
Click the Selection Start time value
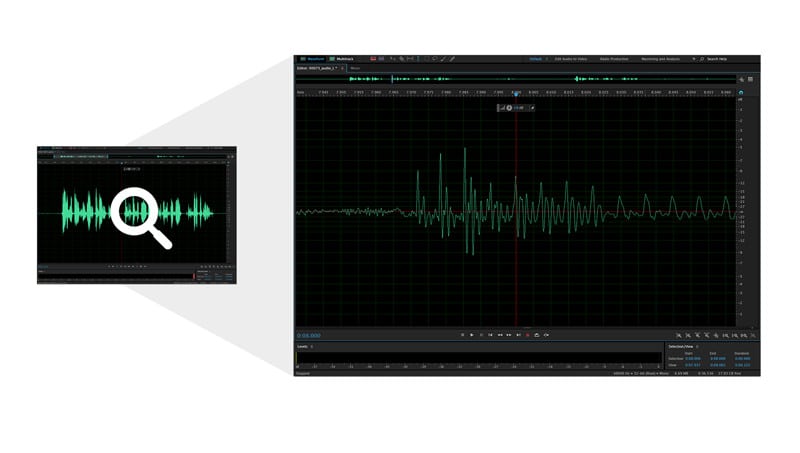[x=692, y=359]
